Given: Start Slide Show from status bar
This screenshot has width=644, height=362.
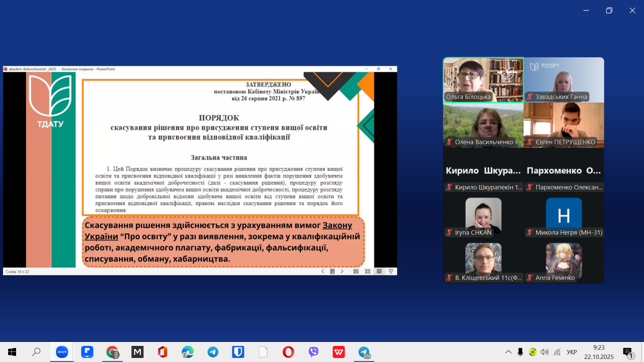Looking at the screenshot, I should (x=390, y=271).
